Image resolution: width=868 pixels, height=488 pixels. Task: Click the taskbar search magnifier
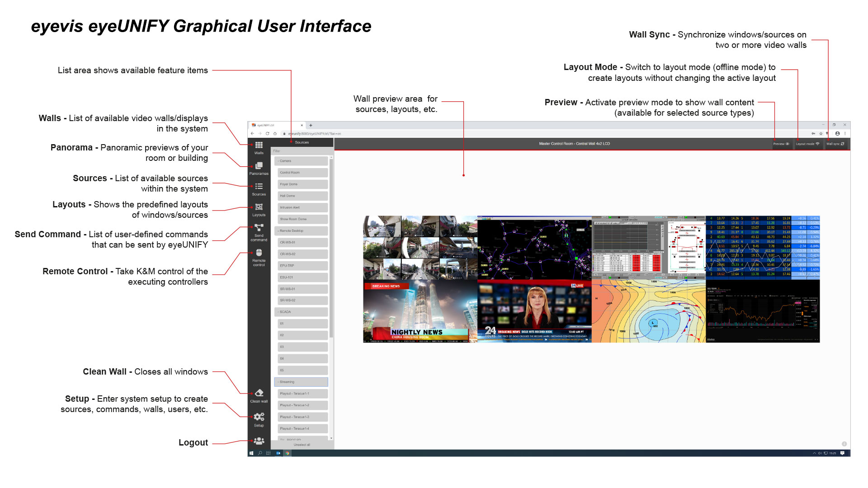pos(260,453)
